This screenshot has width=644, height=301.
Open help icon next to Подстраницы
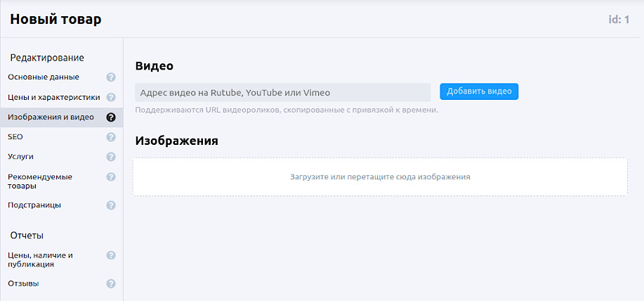point(111,205)
